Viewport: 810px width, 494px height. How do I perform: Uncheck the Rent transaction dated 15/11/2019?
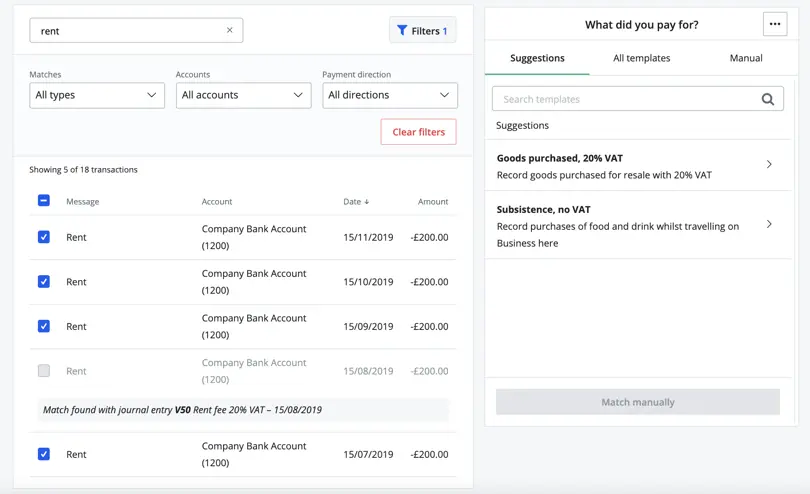pos(44,237)
